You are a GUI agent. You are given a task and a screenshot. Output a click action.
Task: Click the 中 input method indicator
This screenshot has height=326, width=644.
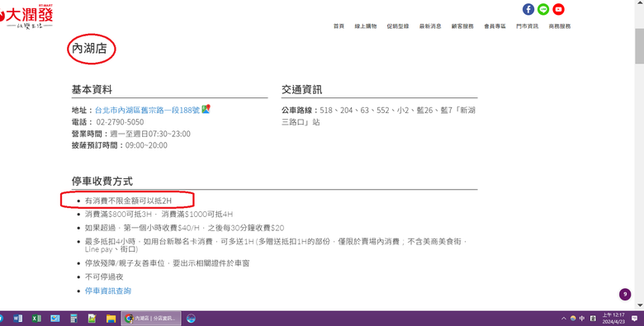(582, 319)
